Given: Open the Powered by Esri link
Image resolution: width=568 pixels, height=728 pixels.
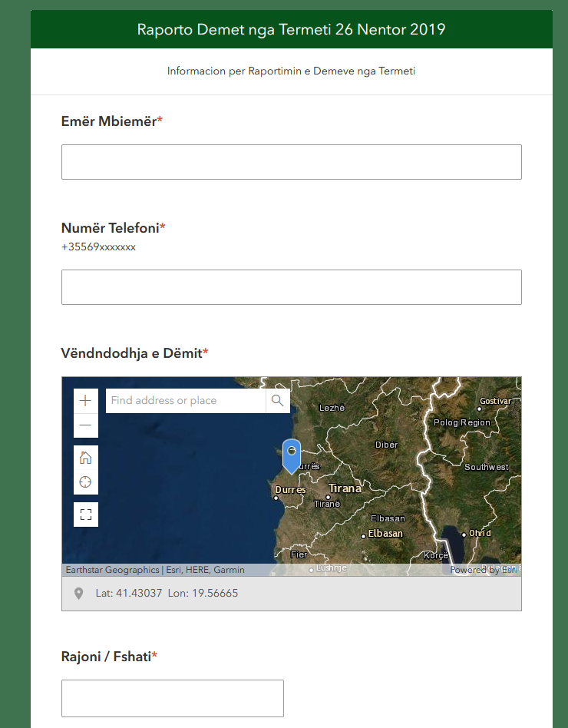Looking at the screenshot, I should tap(484, 570).
